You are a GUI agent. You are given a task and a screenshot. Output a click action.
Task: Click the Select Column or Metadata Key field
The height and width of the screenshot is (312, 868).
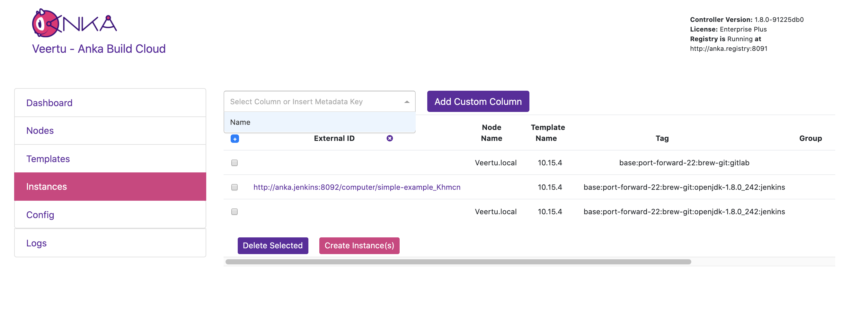(313, 102)
